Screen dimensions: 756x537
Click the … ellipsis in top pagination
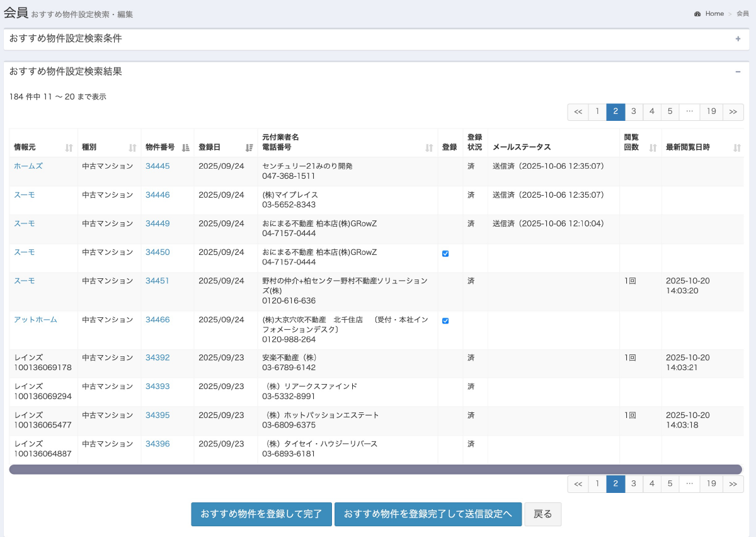click(689, 112)
